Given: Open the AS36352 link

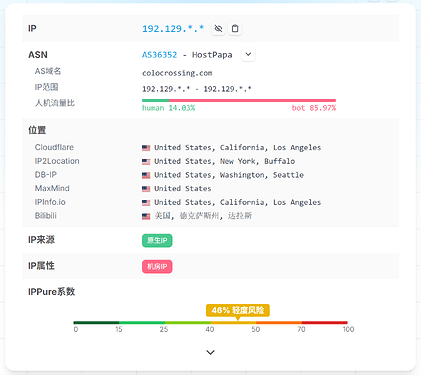Looking at the screenshot, I should click(x=160, y=55).
